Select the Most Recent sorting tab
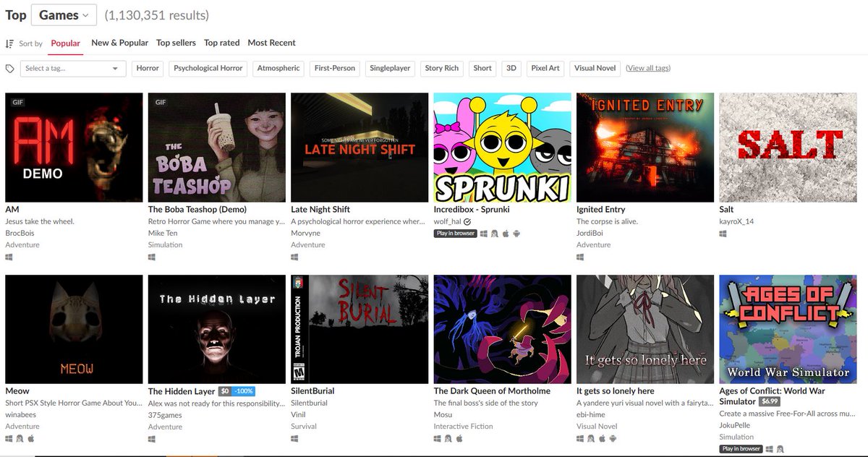868x457 pixels. [x=271, y=42]
